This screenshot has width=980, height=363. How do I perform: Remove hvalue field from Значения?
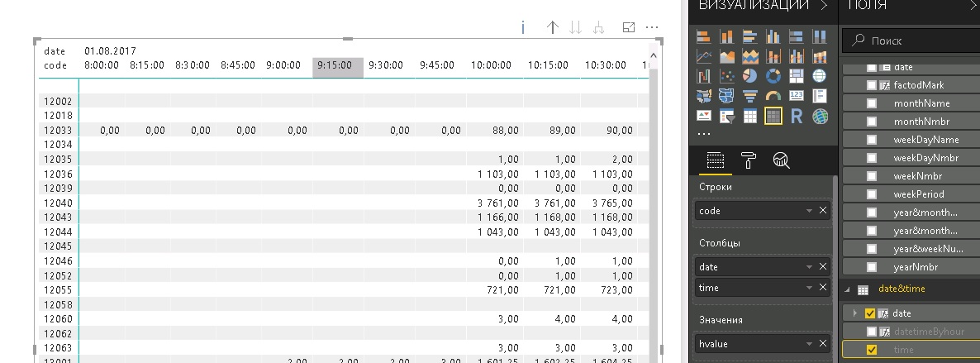click(x=822, y=344)
